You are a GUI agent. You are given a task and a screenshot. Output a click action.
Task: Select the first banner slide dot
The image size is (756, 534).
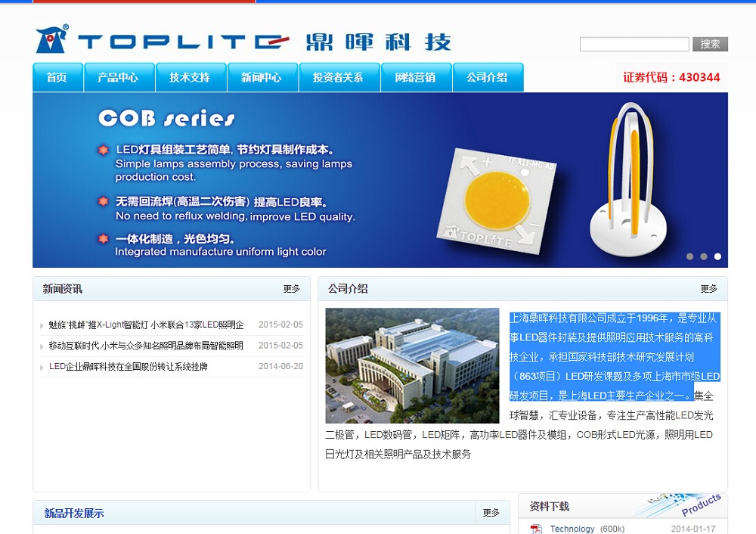point(690,256)
